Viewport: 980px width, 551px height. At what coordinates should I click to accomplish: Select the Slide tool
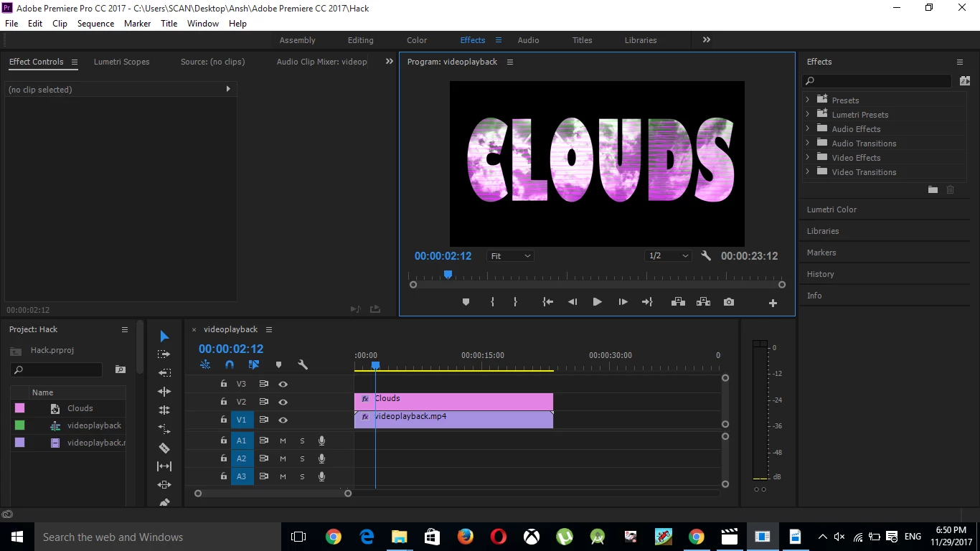[x=164, y=485]
